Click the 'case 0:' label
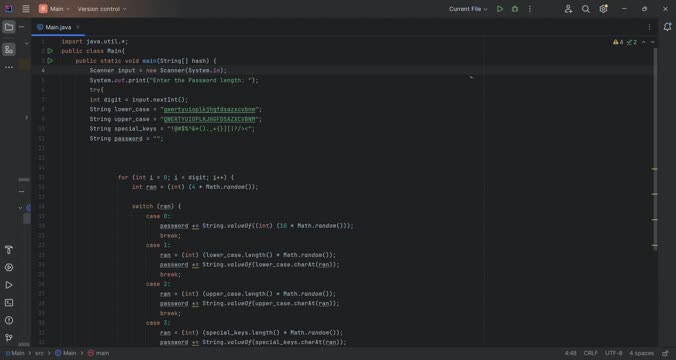 tap(158, 216)
